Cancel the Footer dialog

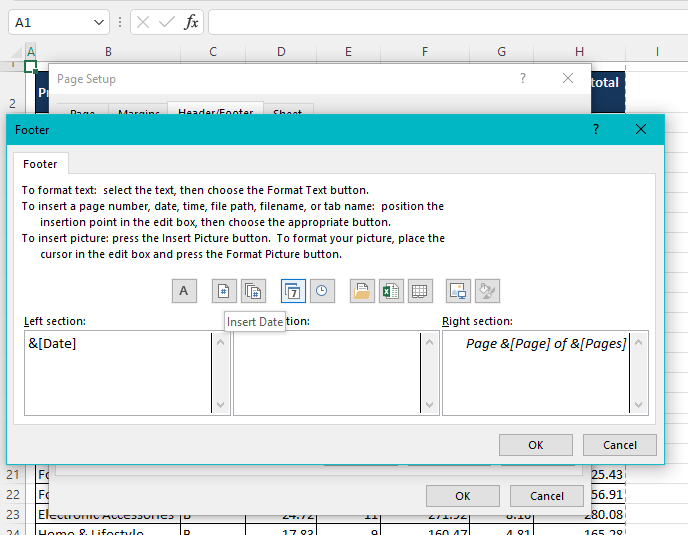click(x=619, y=445)
